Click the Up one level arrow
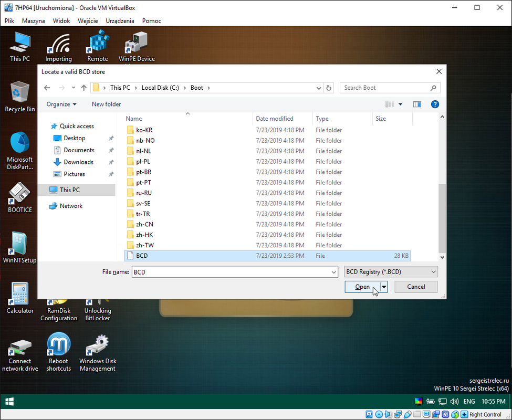The width and height of the screenshot is (512, 420). (84, 88)
